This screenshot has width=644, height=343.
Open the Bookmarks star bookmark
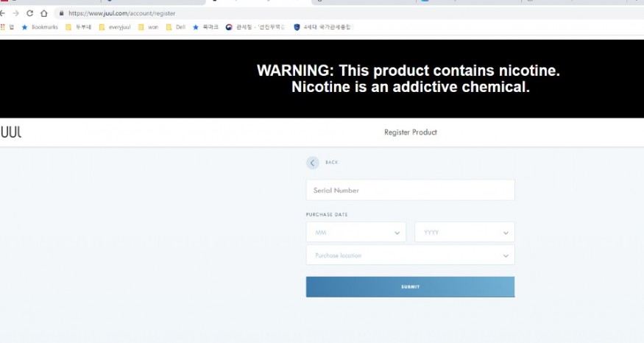(x=40, y=27)
